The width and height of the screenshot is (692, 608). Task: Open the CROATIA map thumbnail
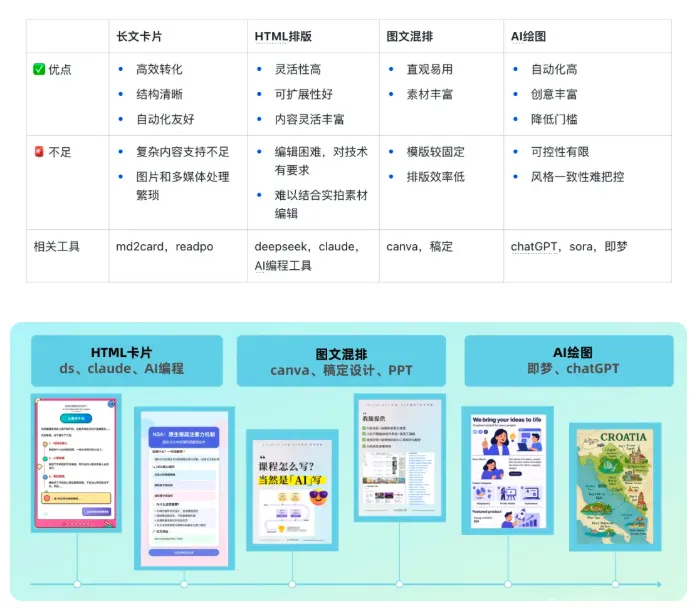[x=615, y=487]
